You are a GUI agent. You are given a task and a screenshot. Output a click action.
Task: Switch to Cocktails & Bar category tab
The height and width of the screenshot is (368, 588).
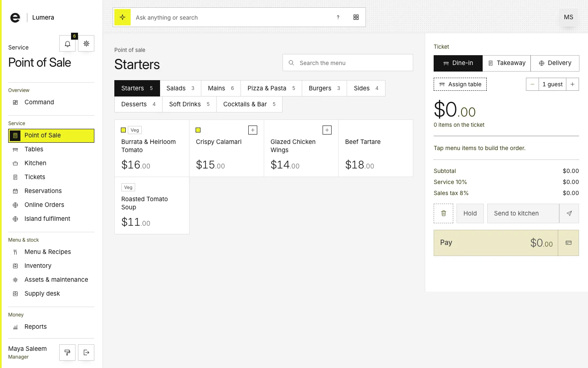coord(249,104)
